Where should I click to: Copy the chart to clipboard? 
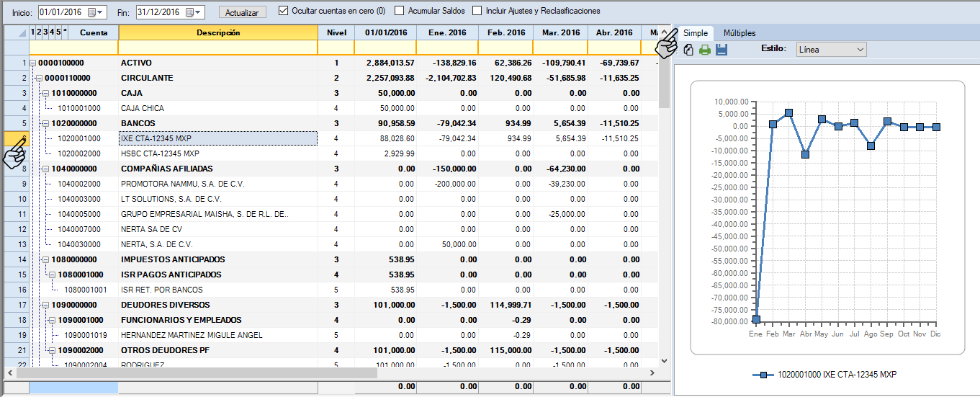tap(688, 50)
